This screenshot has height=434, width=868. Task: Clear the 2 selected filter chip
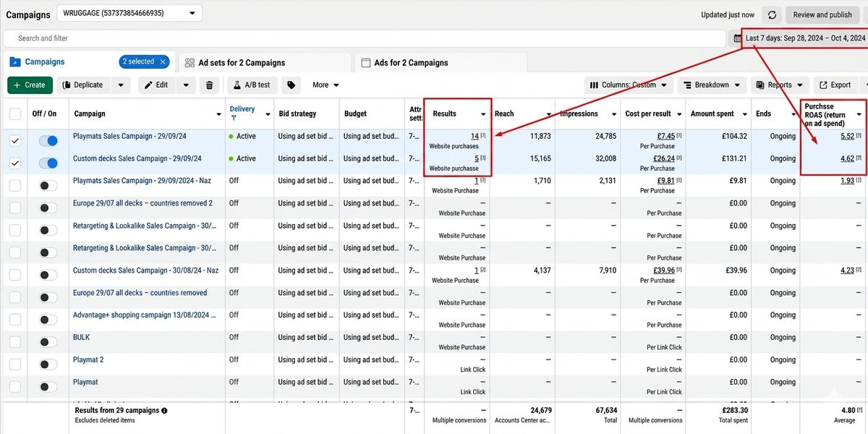coord(163,62)
